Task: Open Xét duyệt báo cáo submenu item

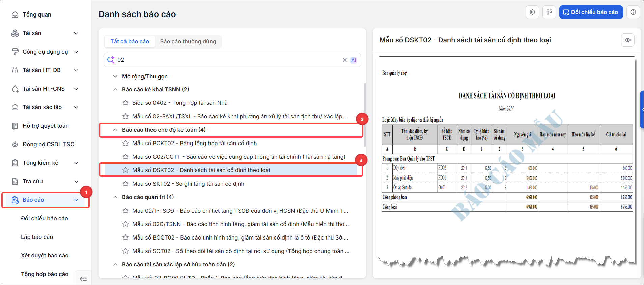Action: (x=45, y=255)
